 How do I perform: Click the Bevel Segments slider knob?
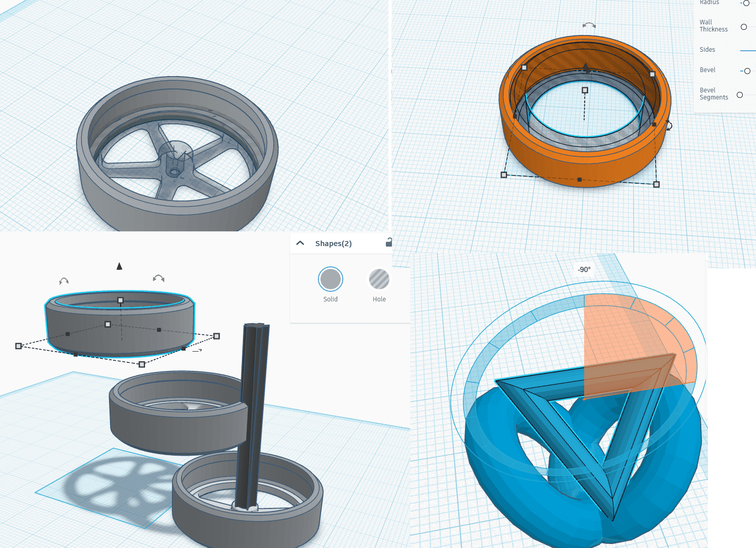(x=740, y=95)
